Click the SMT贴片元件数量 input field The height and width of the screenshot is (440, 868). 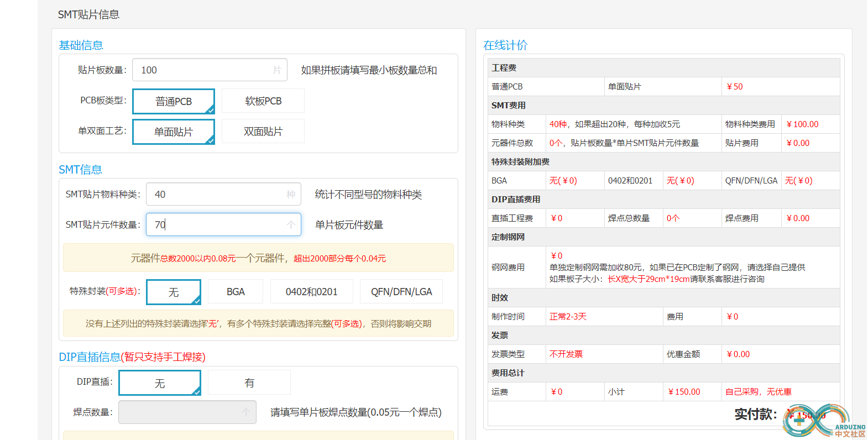click(223, 224)
